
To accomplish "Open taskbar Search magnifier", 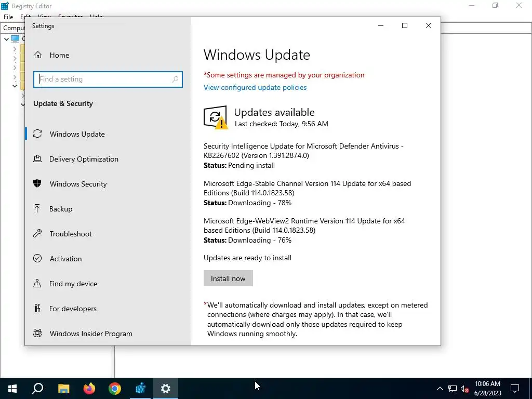I will pyautogui.click(x=37, y=389).
